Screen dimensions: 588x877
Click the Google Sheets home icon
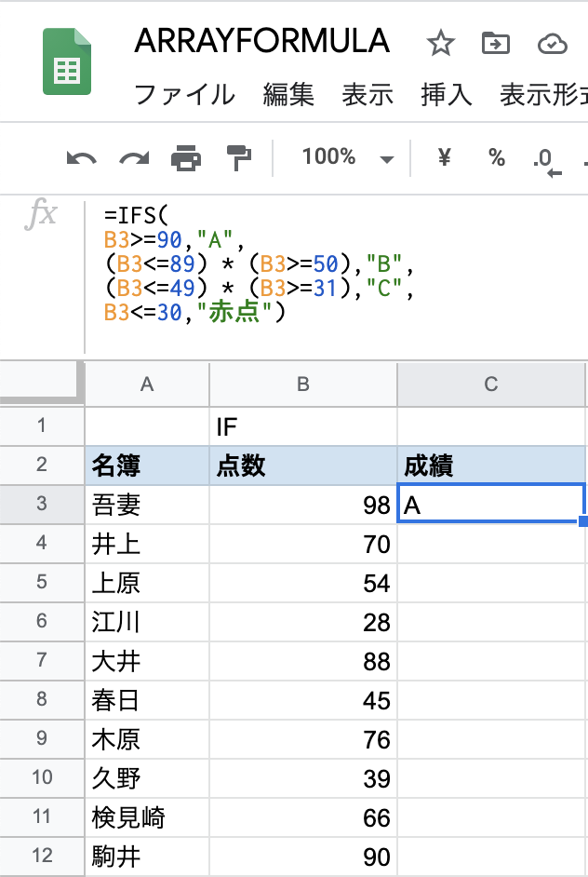coord(66,61)
